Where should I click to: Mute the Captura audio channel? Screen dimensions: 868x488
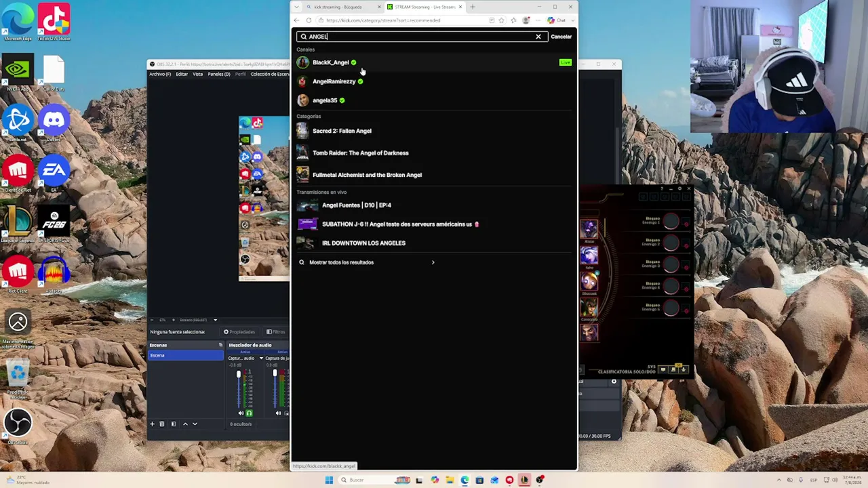(241, 413)
